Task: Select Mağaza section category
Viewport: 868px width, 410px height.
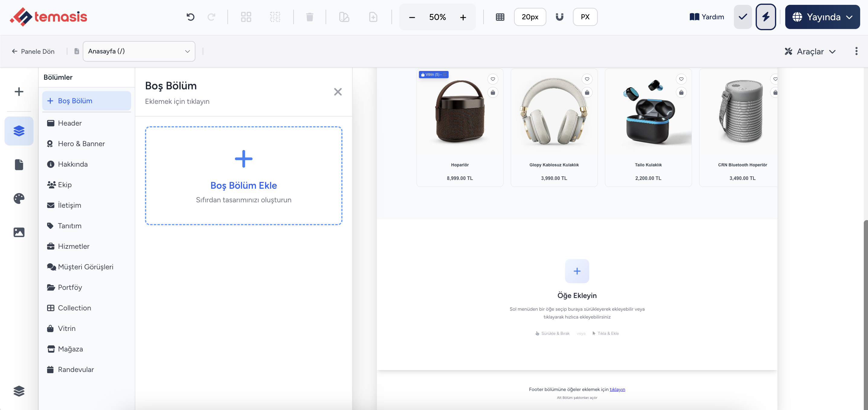Action: (x=87, y=349)
